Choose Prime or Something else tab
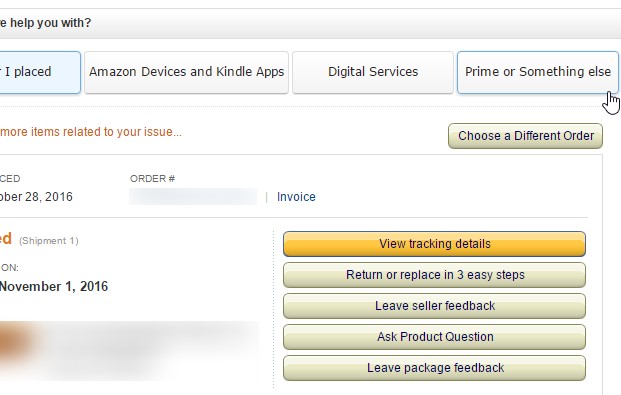 (537, 73)
